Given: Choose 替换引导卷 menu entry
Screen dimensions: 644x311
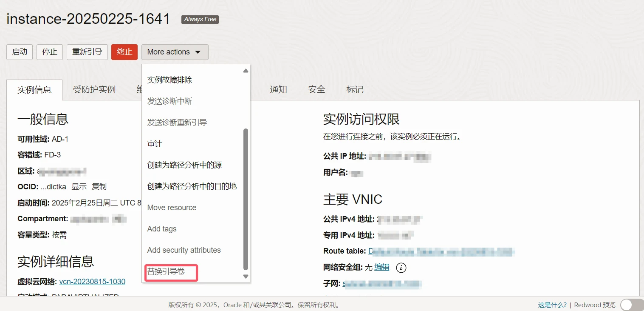Looking at the screenshot, I should tap(166, 271).
